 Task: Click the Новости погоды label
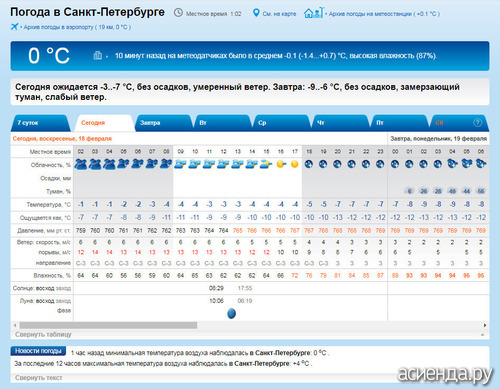pos(38,351)
